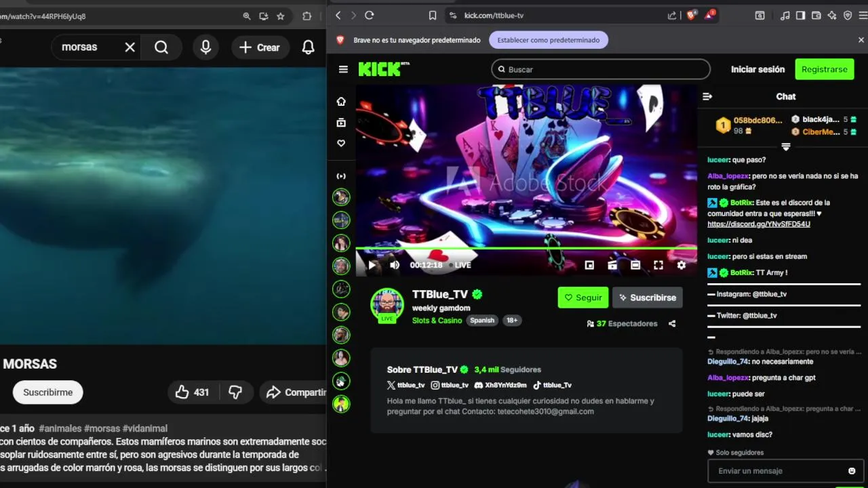This screenshot has width=868, height=488.
Task: Click the #vidanimal hashtag
Action: tap(145, 428)
